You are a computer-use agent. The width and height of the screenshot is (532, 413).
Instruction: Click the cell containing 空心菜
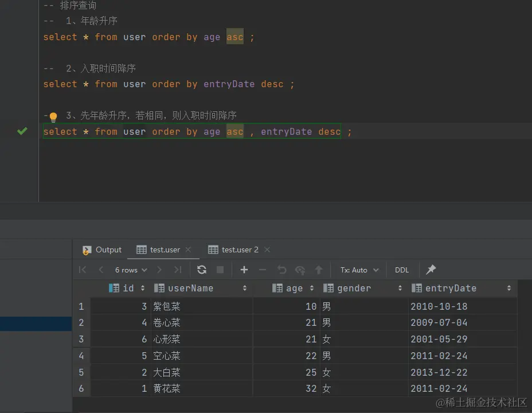pyautogui.click(x=202, y=356)
